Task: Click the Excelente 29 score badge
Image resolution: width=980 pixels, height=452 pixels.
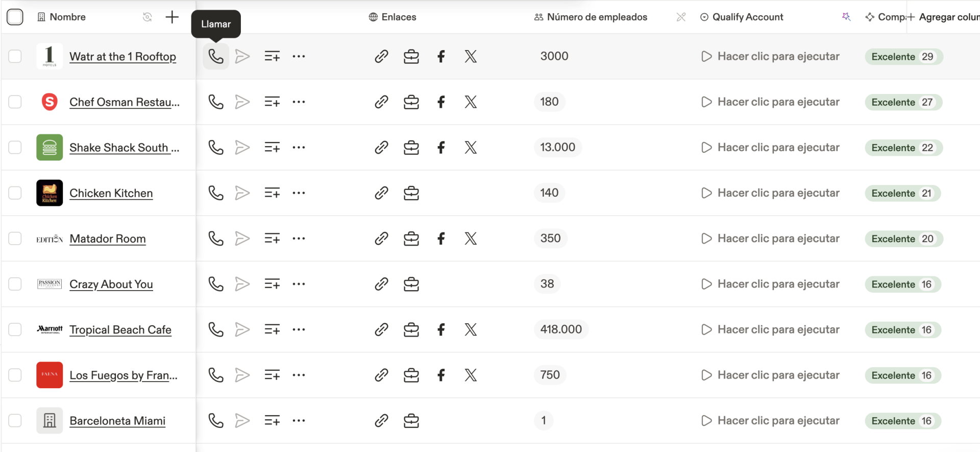Action: [x=903, y=57]
